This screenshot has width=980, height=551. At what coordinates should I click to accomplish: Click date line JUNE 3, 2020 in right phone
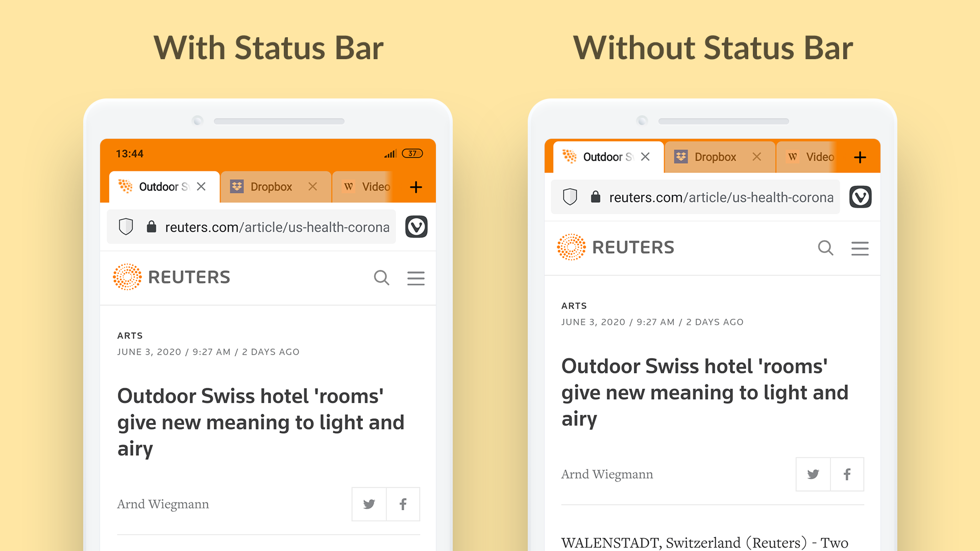(652, 322)
